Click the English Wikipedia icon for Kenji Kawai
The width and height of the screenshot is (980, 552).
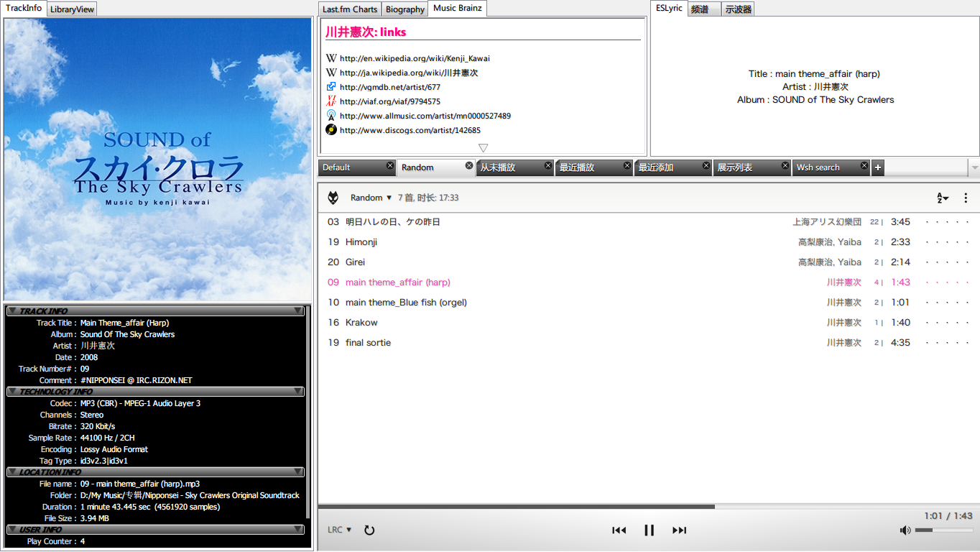(331, 58)
